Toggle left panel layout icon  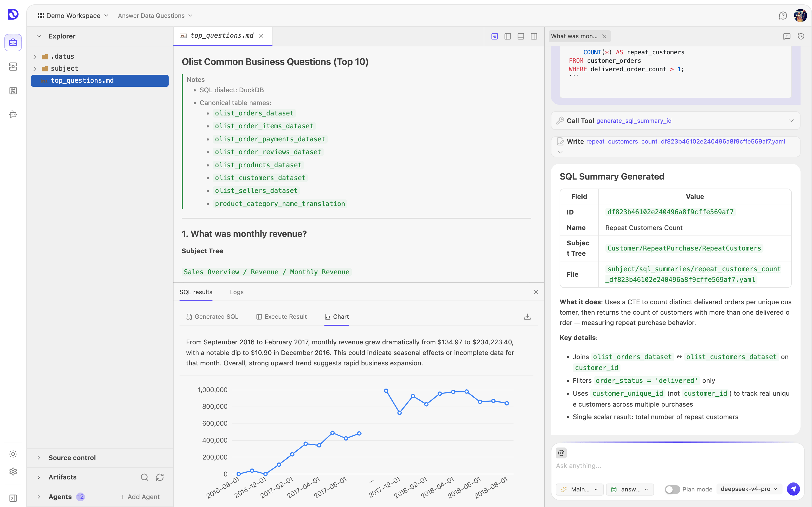coord(507,36)
